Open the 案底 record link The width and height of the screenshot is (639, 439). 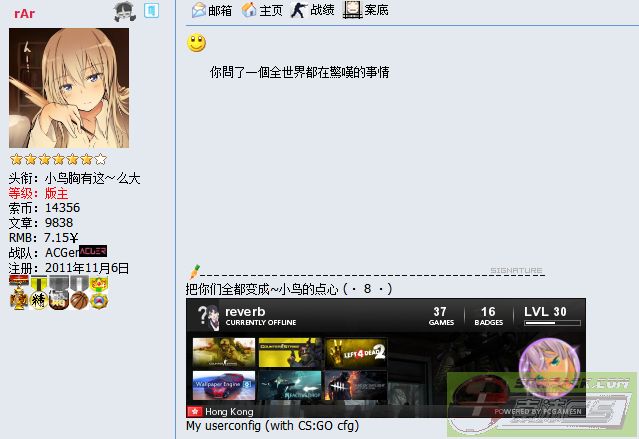[x=366, y=10]
